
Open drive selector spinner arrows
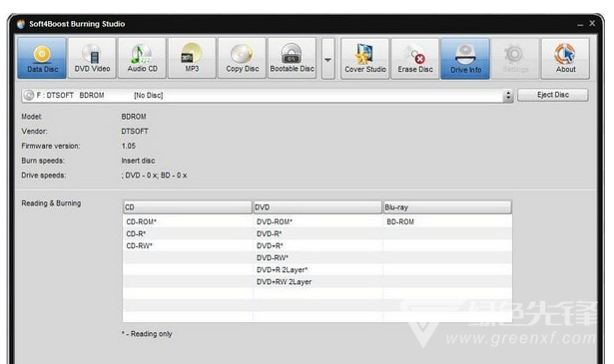coord(508,96)
